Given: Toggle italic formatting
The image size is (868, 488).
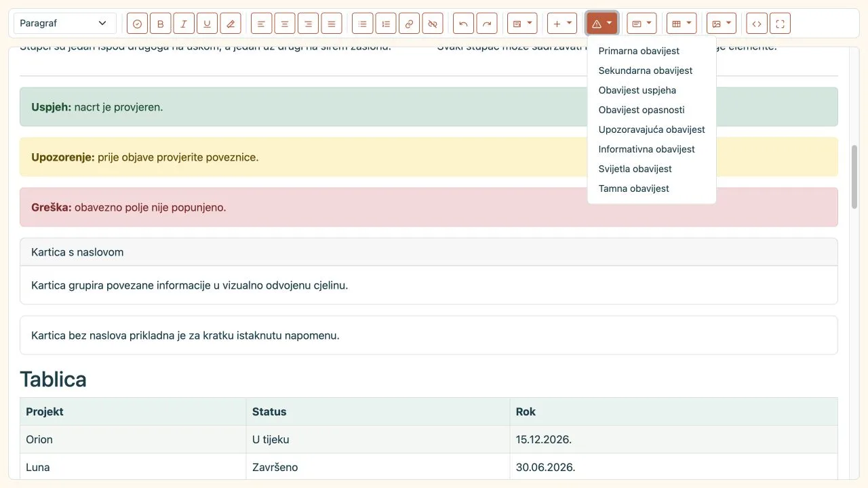Looking at the screenshot, I should click(184, 23).
